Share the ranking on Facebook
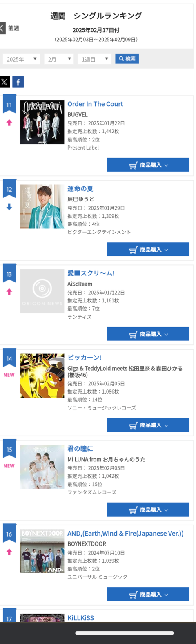This screenshot has width=196, height=644. point(18,82)
